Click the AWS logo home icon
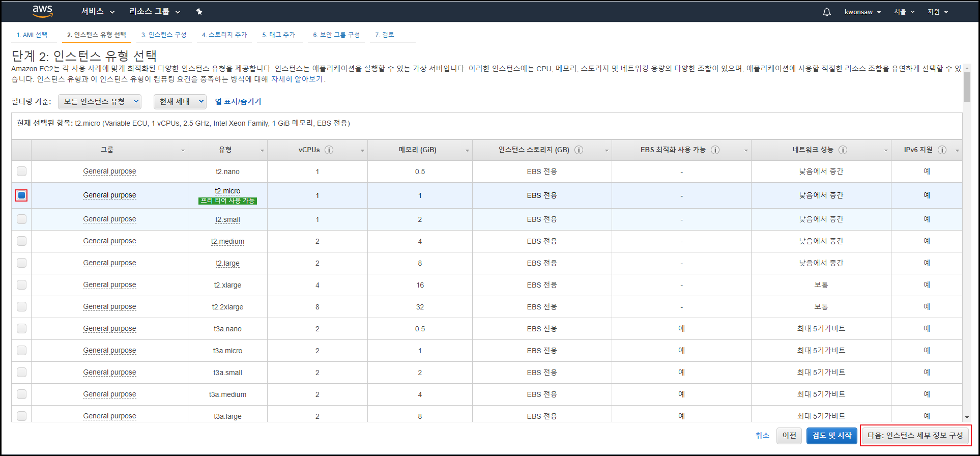The width and height of the screenshot is (980, 456). [42, 11]
